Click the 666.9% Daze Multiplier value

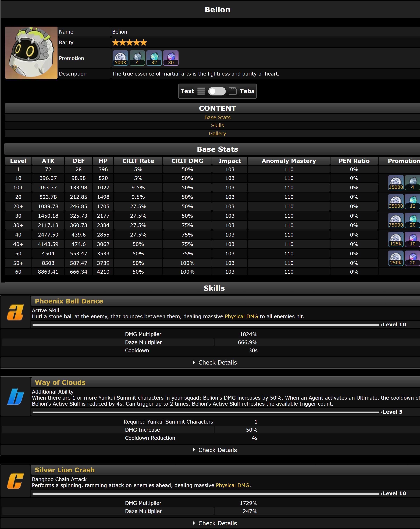point(247,342)
